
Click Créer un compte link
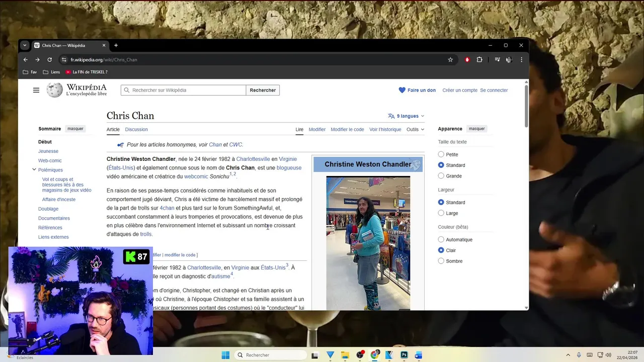point(460,90)
